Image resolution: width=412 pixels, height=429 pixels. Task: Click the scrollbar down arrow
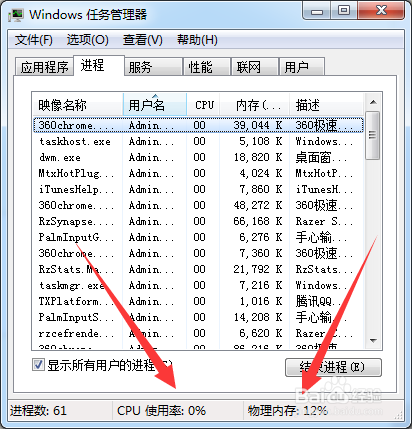(x=373, y=341)
